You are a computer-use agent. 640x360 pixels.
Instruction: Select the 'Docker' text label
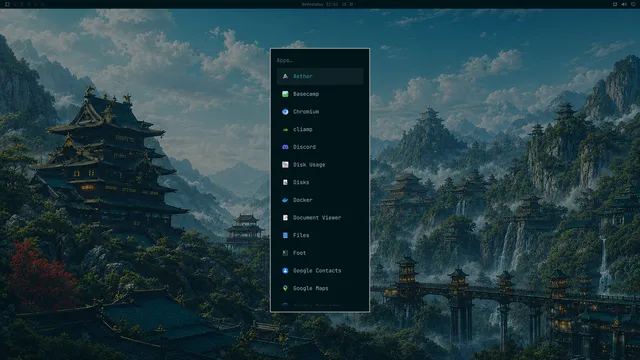[302, 200]
